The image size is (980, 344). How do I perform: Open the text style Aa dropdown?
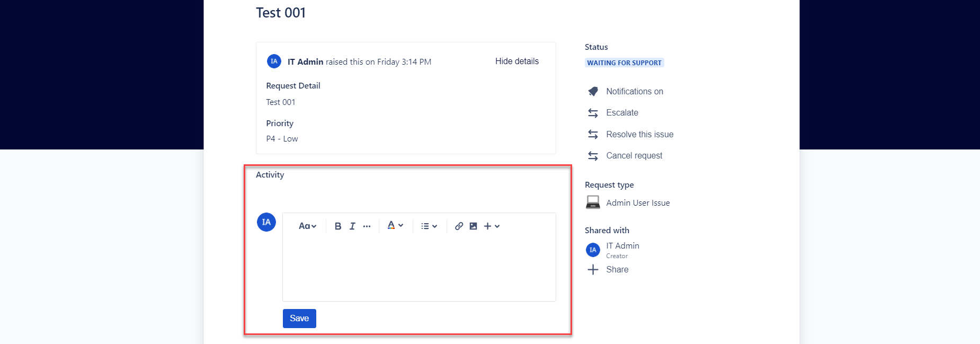tap(308, 226)
